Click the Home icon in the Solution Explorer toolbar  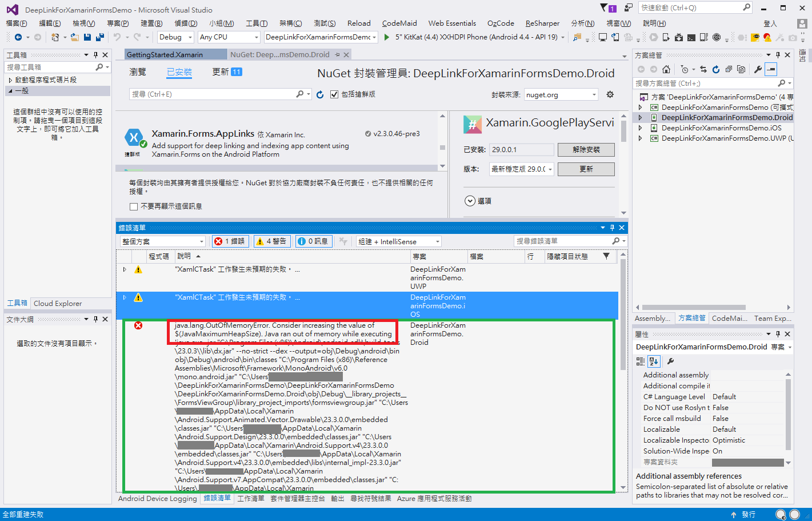666,69
